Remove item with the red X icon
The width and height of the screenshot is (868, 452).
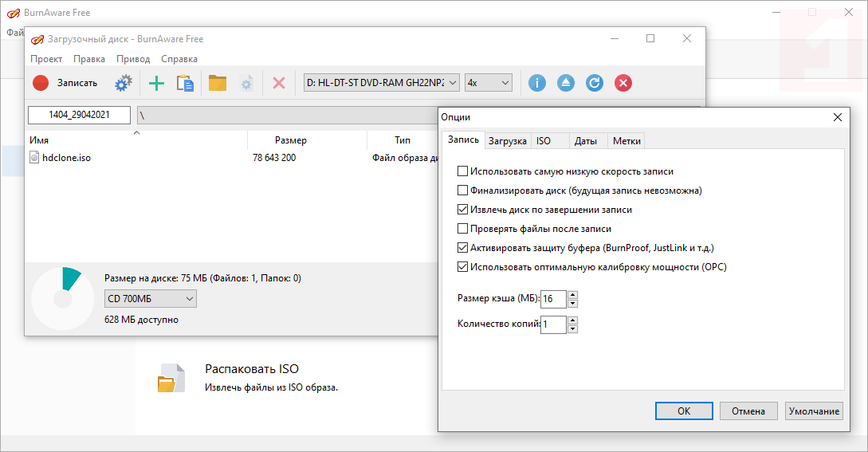click(279, 83)
